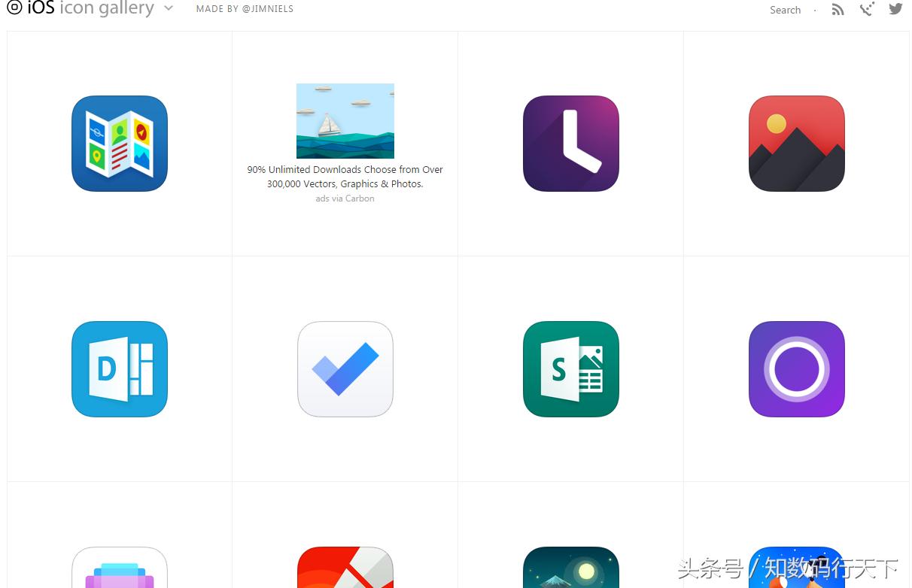Open the blue checkmark to-do app icon
Viewport: 912px width, 588px height.
[x=345, y=369]
